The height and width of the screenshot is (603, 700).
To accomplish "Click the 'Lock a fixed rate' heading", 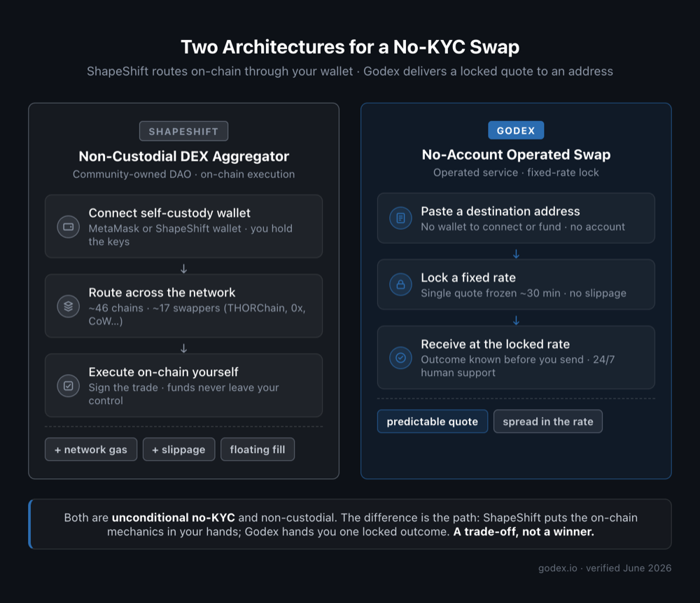I will pos(468,278).
